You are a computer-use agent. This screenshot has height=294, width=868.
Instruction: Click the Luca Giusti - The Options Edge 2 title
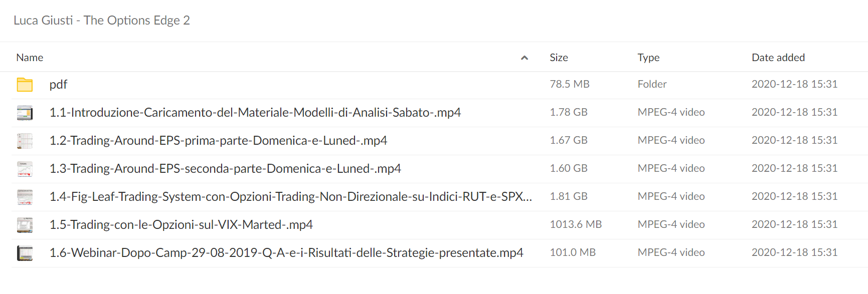102,21
